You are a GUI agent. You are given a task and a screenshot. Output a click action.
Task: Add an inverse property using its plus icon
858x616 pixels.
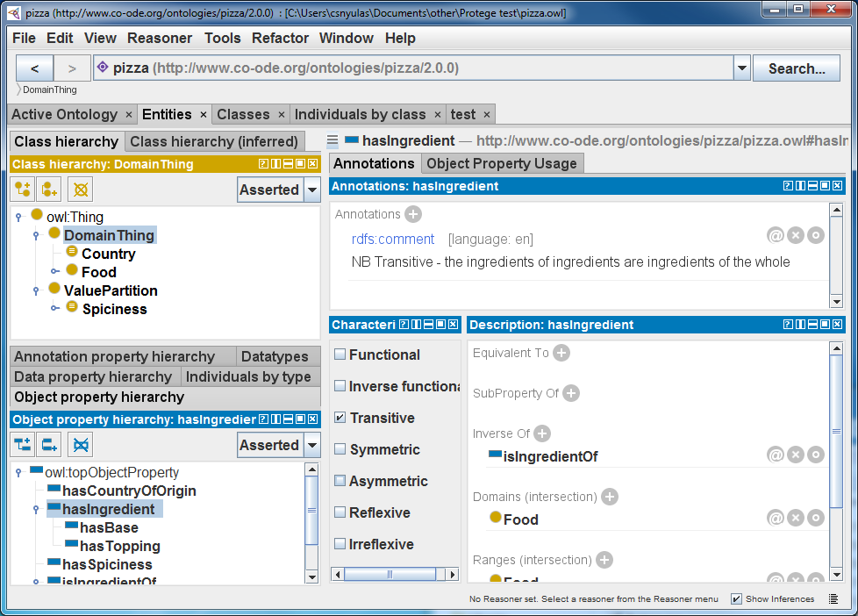tap(542, 433)
